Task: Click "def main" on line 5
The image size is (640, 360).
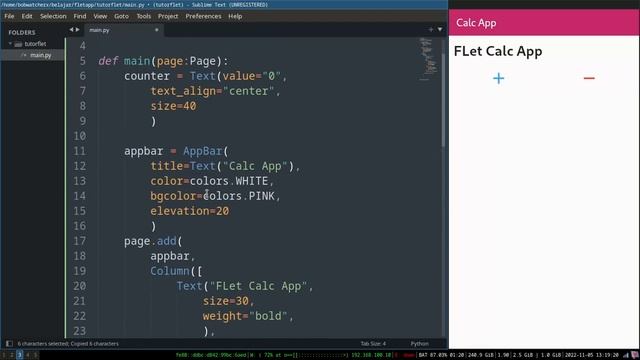Action: point(124,61)
